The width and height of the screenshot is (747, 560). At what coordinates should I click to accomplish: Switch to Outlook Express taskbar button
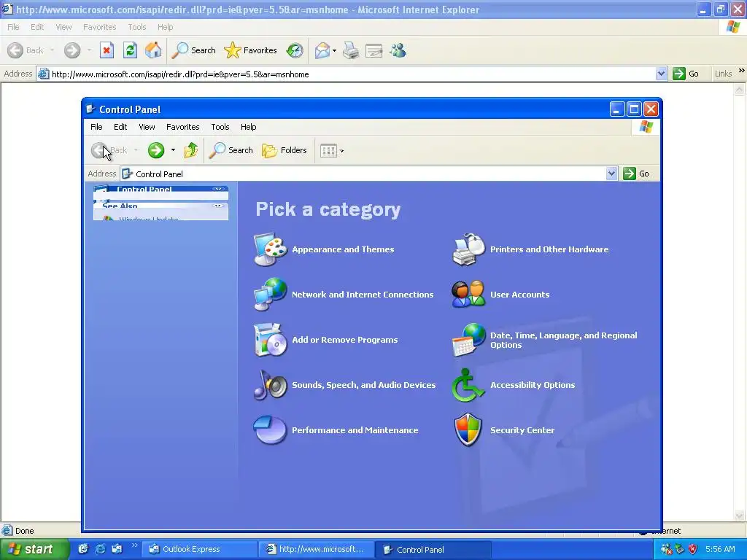tap(200, 549)
